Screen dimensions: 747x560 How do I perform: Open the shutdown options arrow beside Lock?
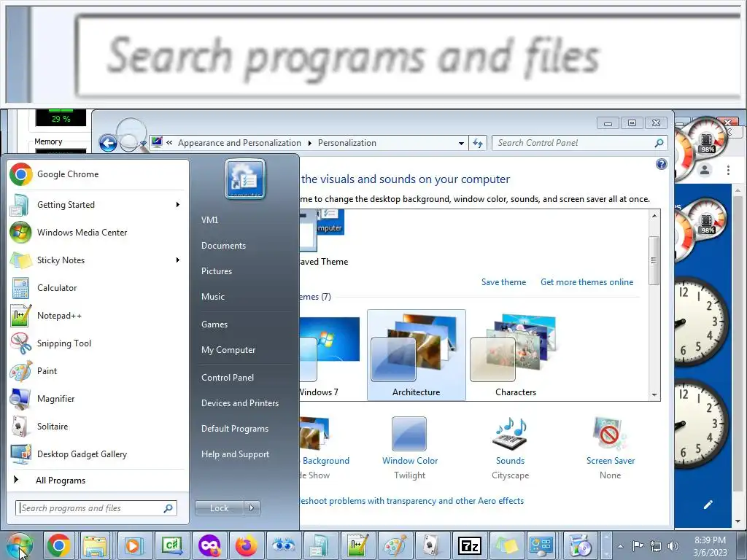252,508
